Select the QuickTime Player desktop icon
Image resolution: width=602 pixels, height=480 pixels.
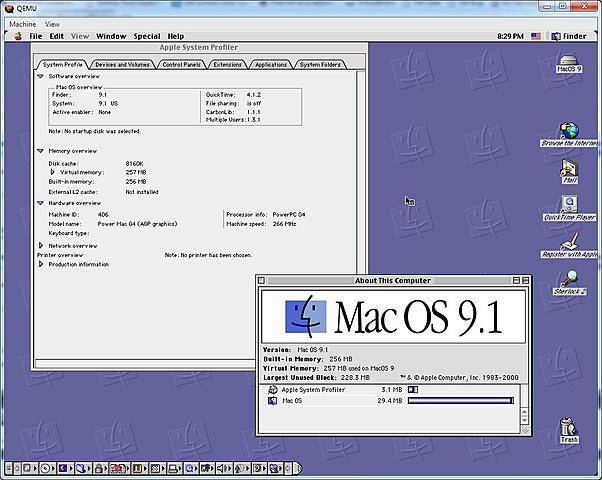pos(569,209)
